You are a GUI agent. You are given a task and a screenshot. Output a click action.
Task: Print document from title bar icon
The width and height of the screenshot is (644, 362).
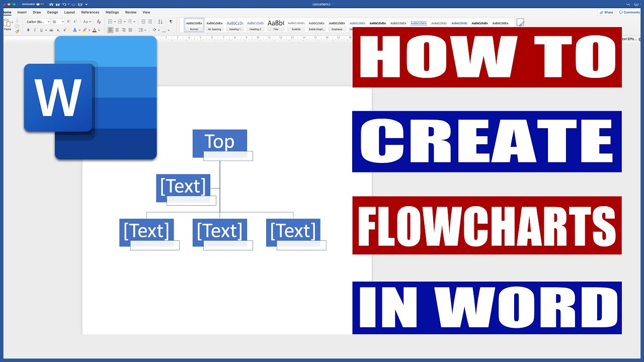[x=80, y=5]
